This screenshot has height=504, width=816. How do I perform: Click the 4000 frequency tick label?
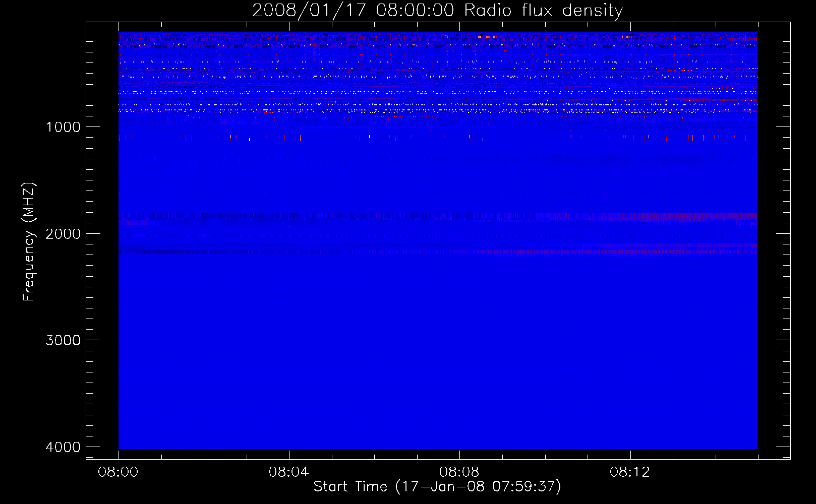click(63, 447)
